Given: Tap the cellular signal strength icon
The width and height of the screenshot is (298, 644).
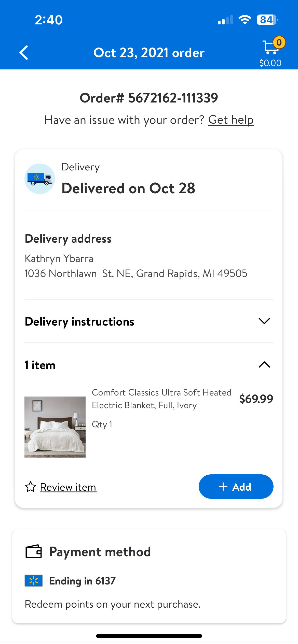Looking at the screenshot, I should [x=225, y=20].
